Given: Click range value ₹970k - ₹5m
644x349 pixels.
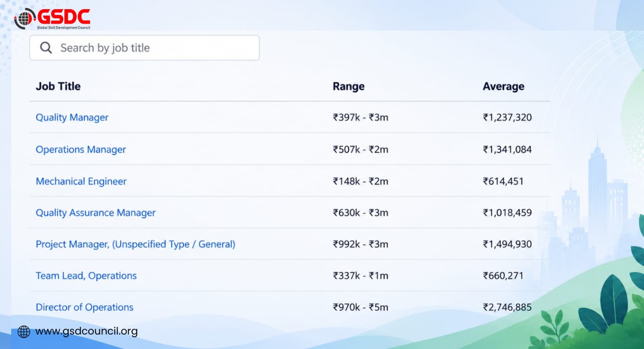Looking at the screenshot, I should pos(360,307).
